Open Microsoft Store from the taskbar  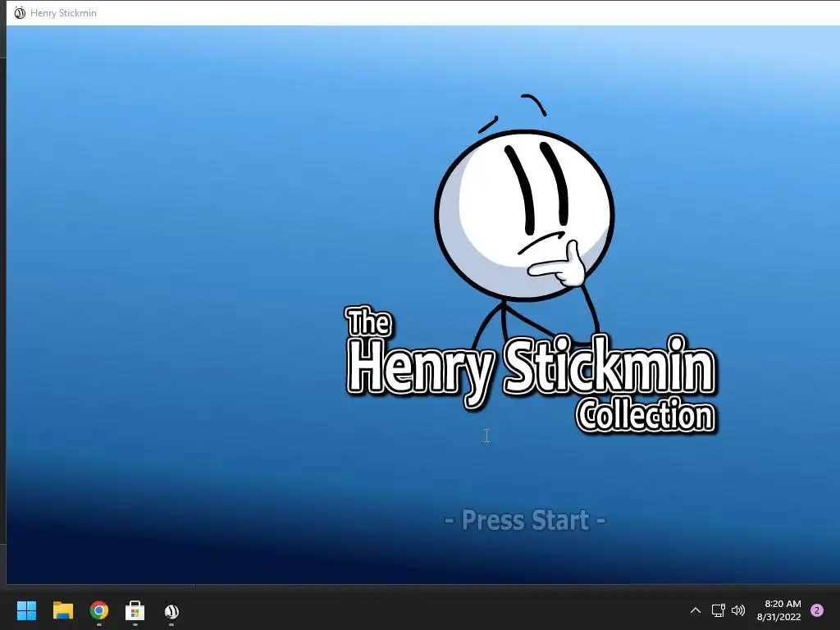[135, 610]
